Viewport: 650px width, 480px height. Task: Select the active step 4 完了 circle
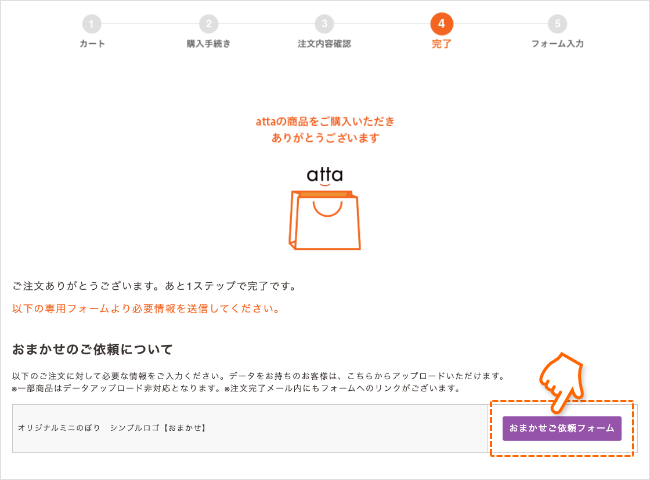[441, 24]
